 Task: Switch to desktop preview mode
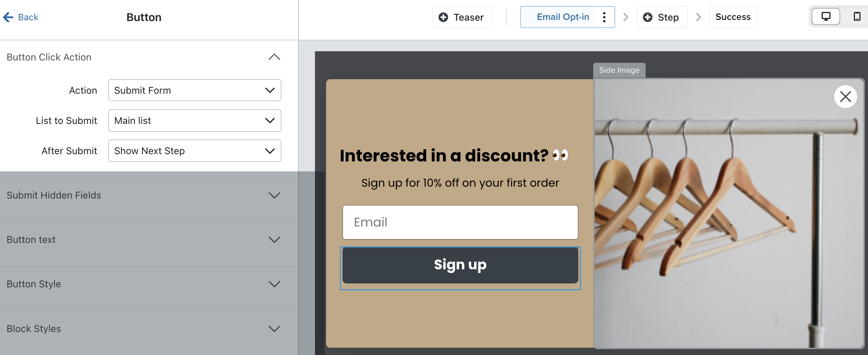click(x=825, y=16)
